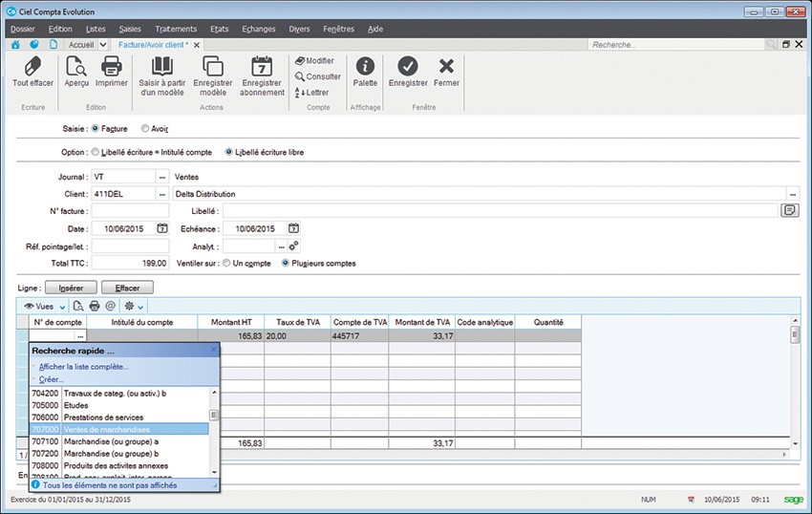Click the Imprimer printer icon

[112, 67]
